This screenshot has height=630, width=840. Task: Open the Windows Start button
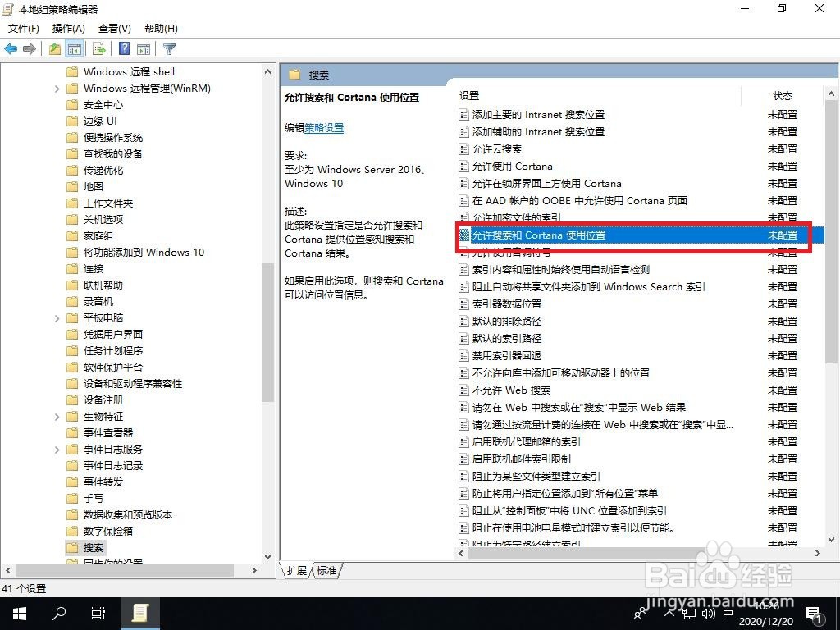coord(20,614)
